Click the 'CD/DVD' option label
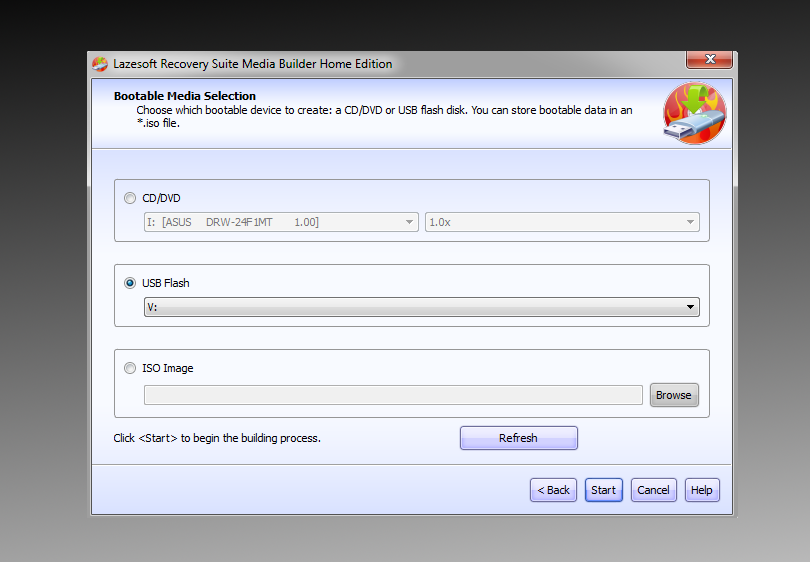The width and height of the screenshot is (810, 562). point(161,198)
